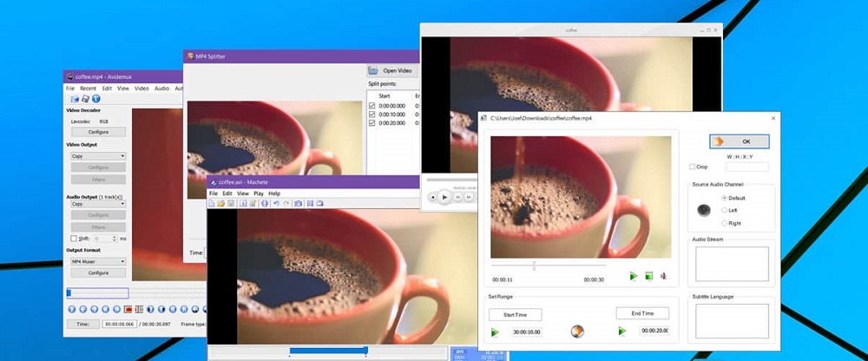Click Audio Stream list box
This screenshot has width=868, height=361.
coord(732,264)
